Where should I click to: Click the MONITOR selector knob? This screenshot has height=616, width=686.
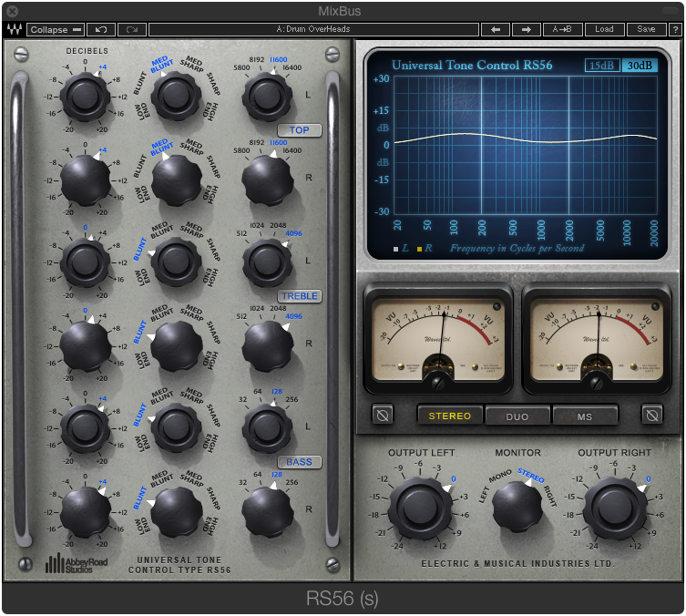[x=517, y=507]
